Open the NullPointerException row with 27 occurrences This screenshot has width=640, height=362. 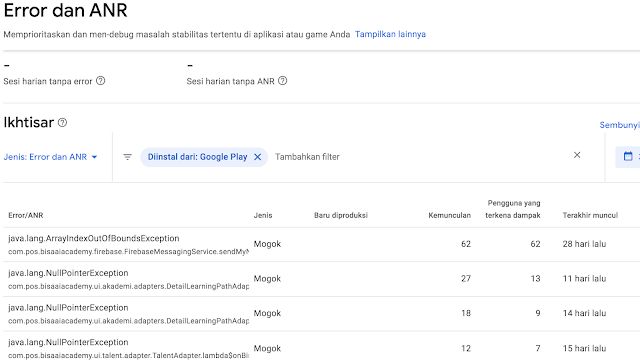point(322,279)
